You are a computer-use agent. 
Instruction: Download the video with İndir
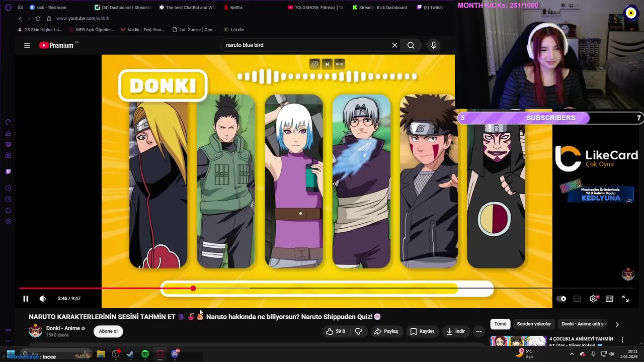[x=455, y=331]
